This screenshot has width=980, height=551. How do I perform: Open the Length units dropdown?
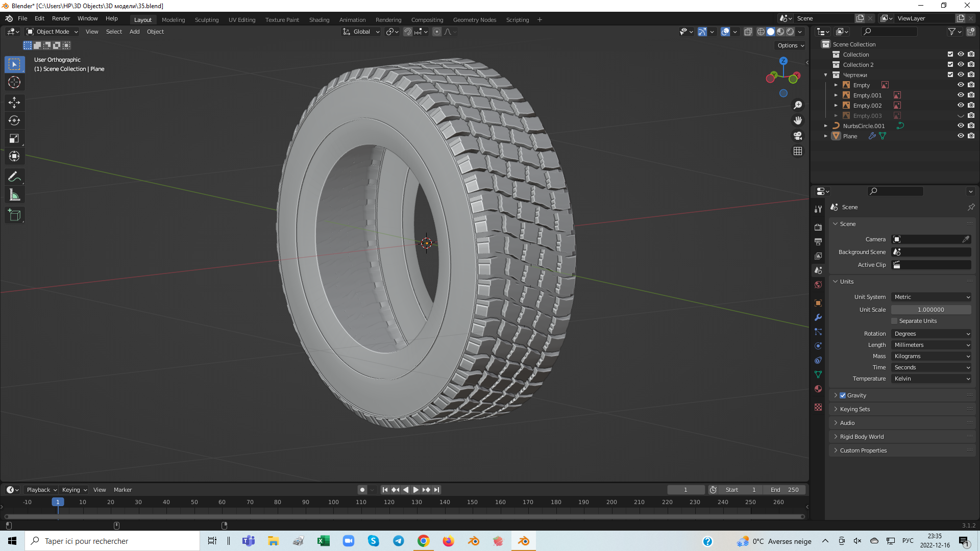tap(932, 345)
